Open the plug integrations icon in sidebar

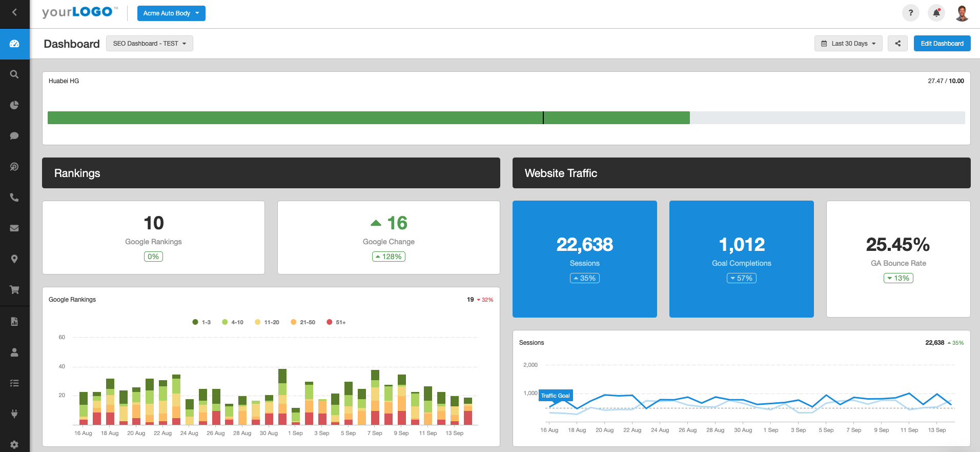(14, 414)
